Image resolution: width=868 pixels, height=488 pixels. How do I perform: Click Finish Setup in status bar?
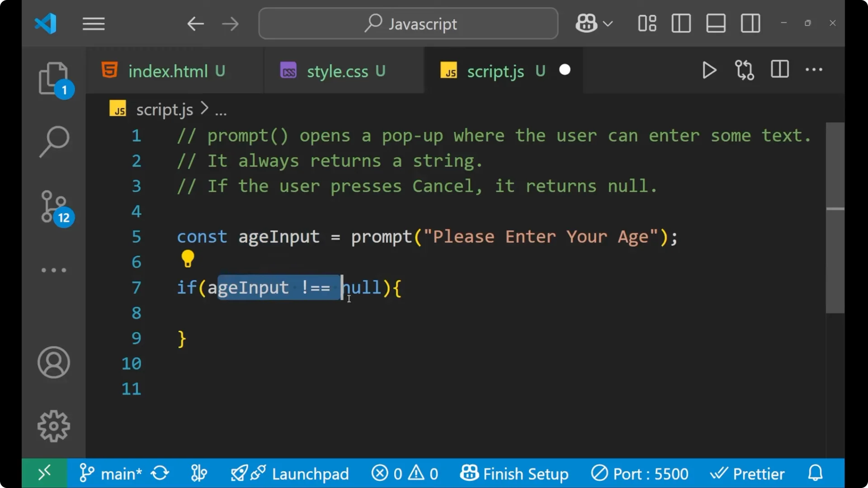(515, 473)
